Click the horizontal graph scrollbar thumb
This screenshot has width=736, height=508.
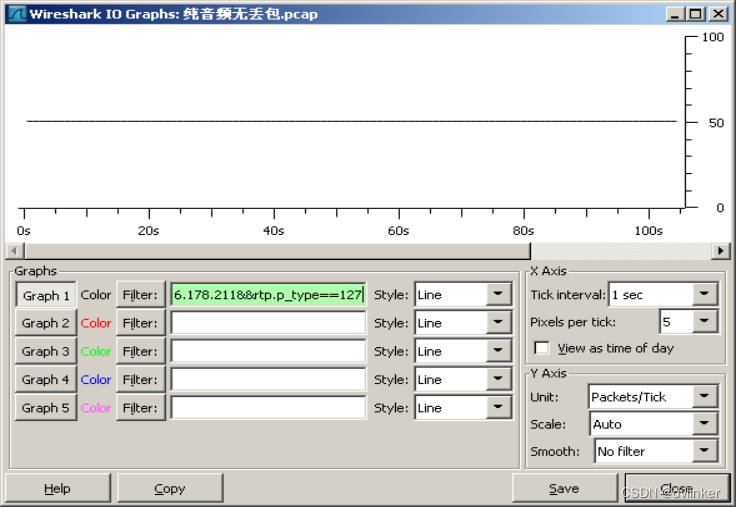277,251
